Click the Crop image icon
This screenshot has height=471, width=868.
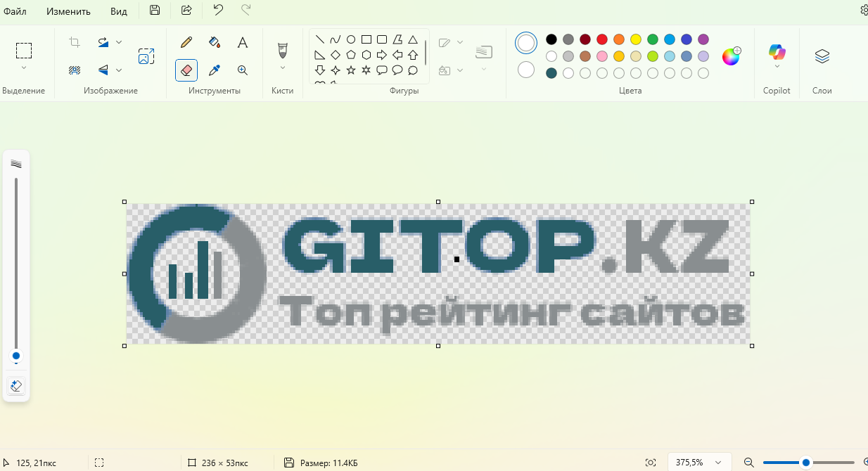coord(75,43)
